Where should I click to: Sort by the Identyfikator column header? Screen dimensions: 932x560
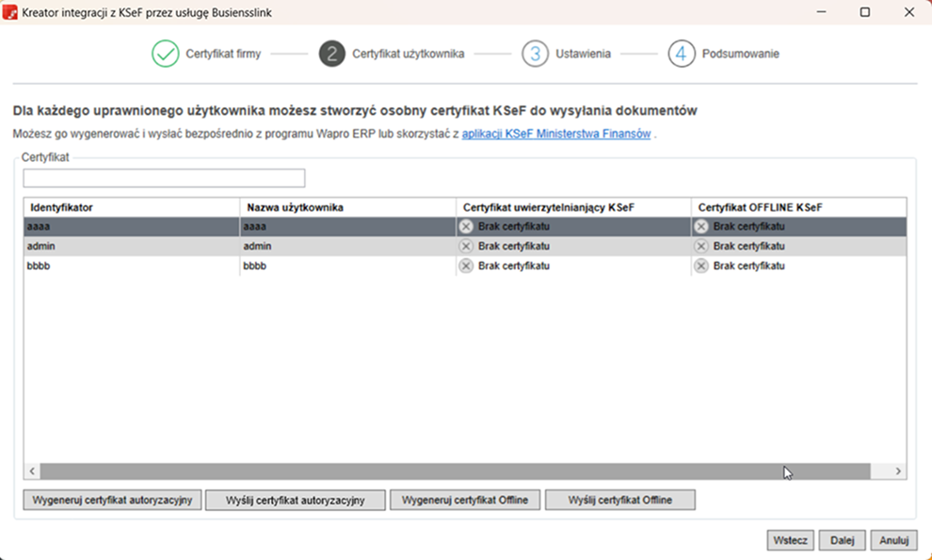point(131,206)
